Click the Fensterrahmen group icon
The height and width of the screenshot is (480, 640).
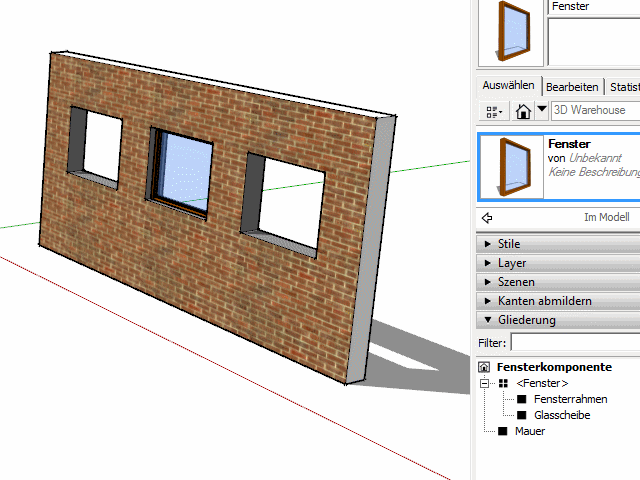tap(521, 399)
